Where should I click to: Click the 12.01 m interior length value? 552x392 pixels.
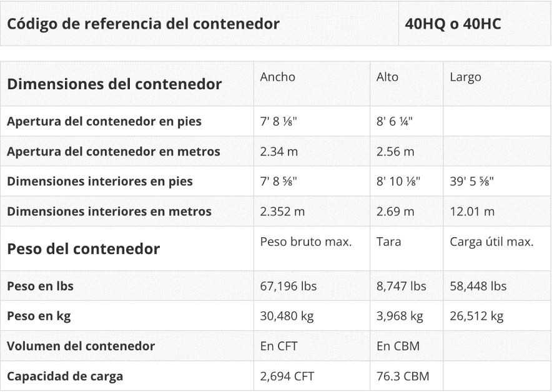(472, 211)
